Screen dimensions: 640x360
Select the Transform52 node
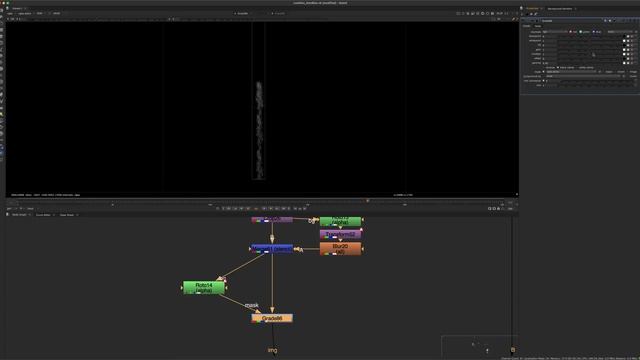(340, 234)
